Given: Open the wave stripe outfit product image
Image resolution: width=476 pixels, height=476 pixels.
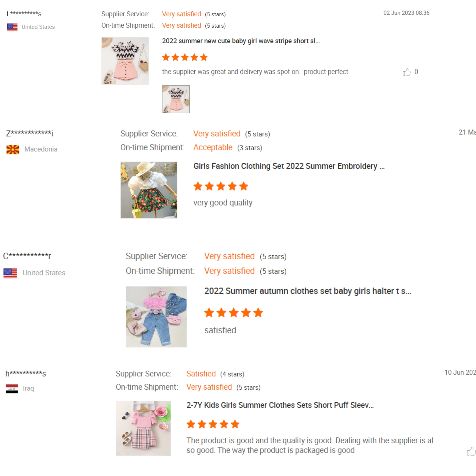Looking at the screenshot, I should 125,61.
